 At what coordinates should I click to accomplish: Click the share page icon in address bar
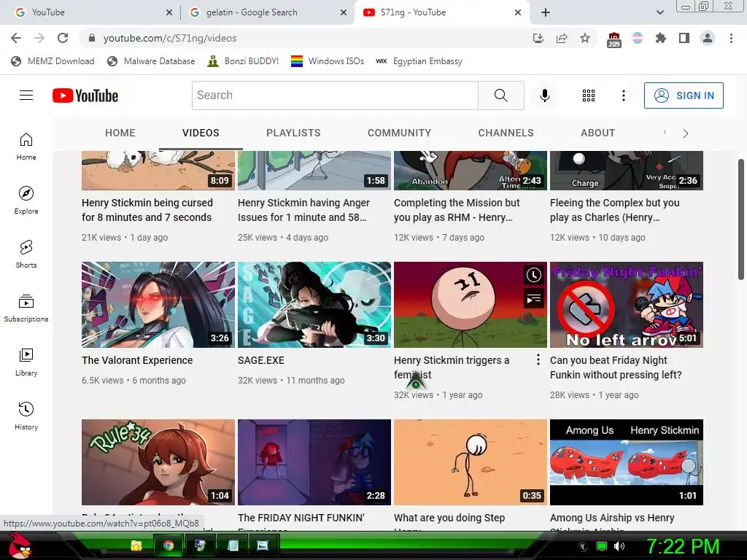point(562,38)
